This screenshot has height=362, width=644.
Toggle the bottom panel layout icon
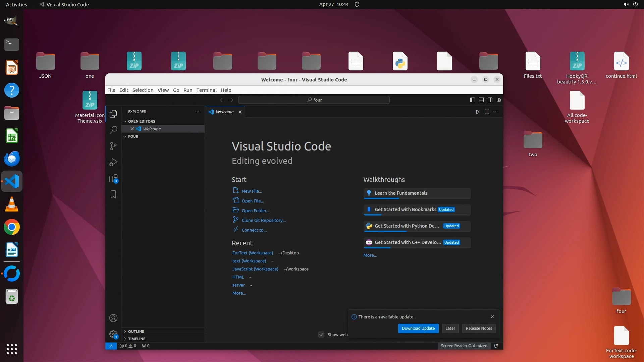click(x=481, y=100)
